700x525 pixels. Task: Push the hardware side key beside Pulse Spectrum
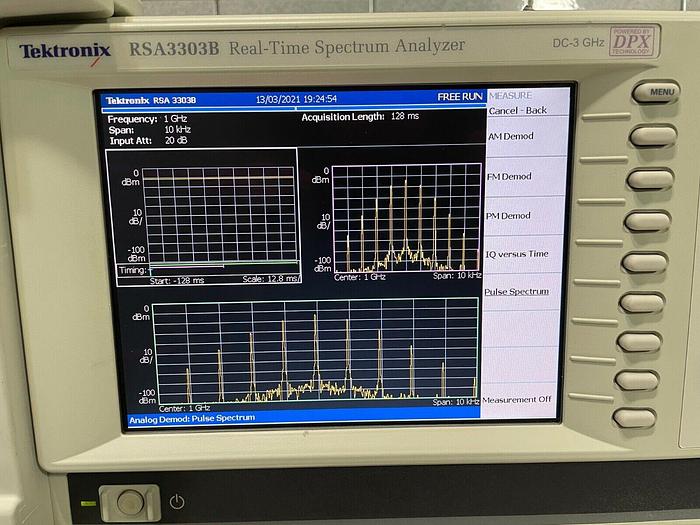click(x=642, y=303)
